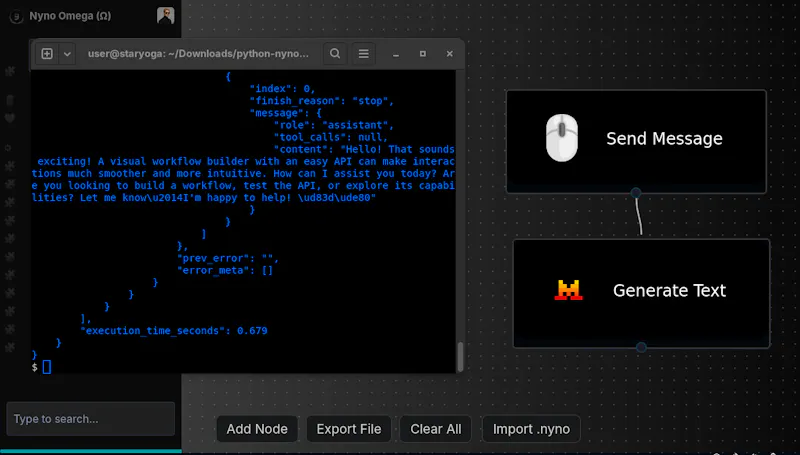Image resolution: width=800 pixels, height=455 pixels.
Task: Click the "role": "assistant" line
Action: tap(334, 125)
